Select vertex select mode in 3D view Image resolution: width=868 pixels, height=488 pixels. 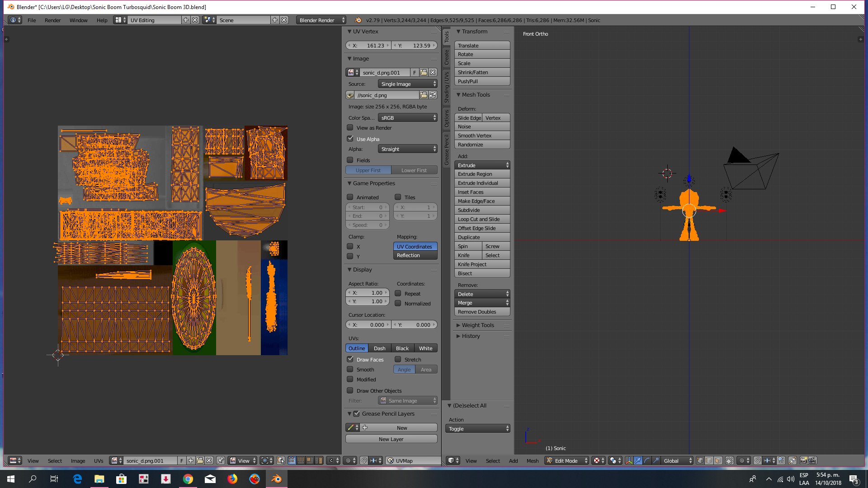(700, 460)
